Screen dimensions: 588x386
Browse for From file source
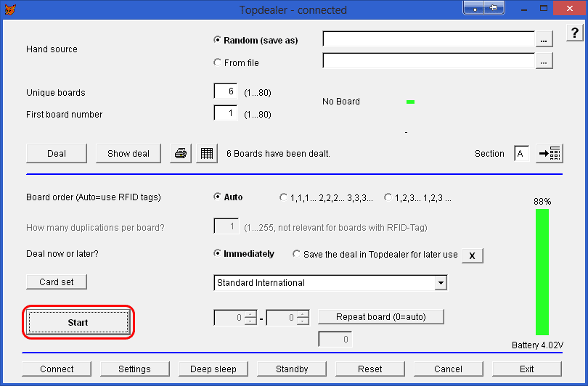click(x=544, y=61)
